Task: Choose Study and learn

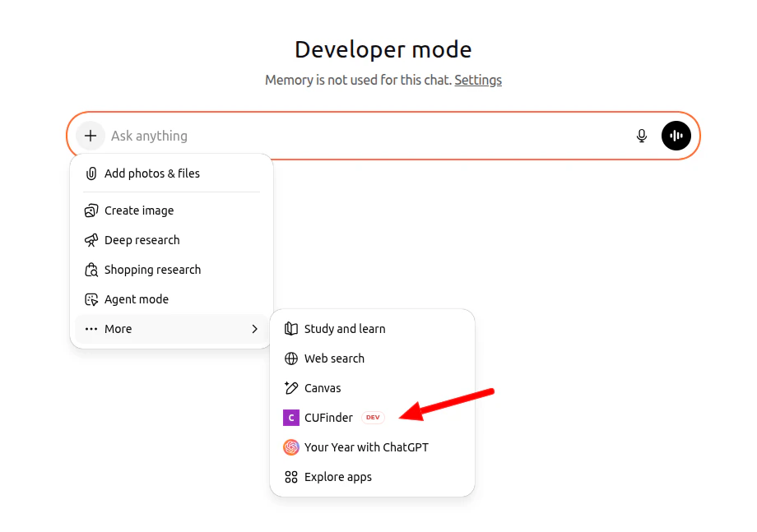Action: pyautogui.click(x=372, y=329)
